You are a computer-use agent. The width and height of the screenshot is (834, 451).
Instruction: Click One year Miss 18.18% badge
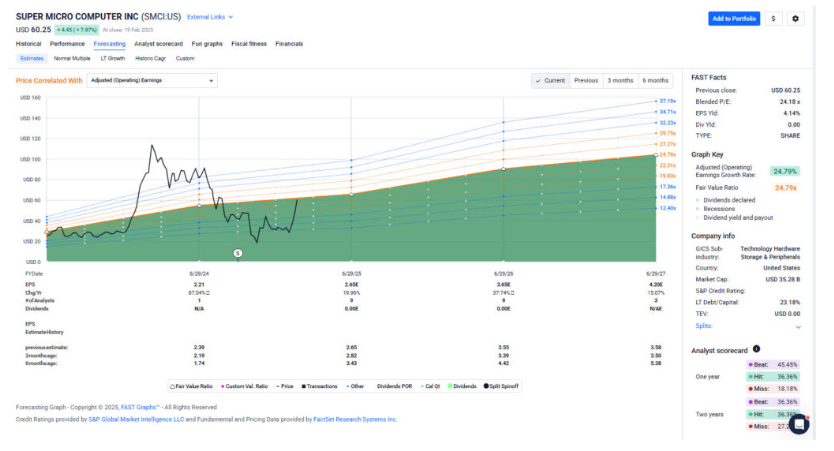773,389
